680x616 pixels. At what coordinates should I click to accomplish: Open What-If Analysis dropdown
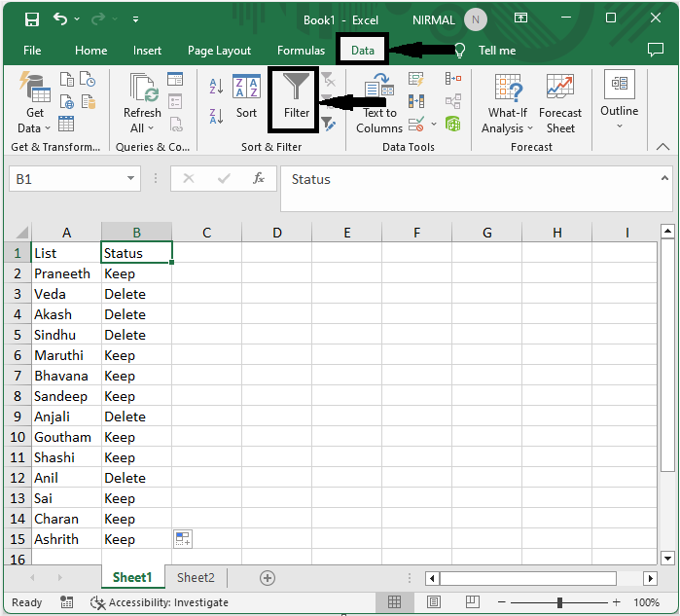pos(508,103)
